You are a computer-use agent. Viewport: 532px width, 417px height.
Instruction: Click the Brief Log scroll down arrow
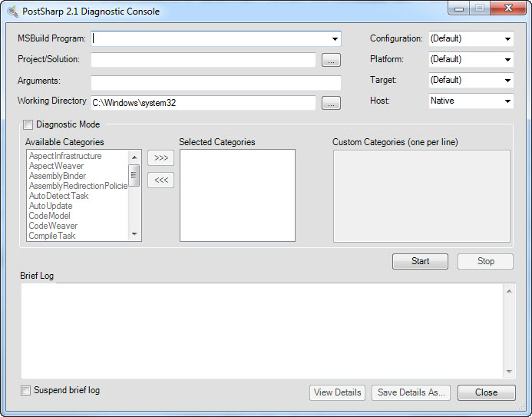tap(509, 372)
